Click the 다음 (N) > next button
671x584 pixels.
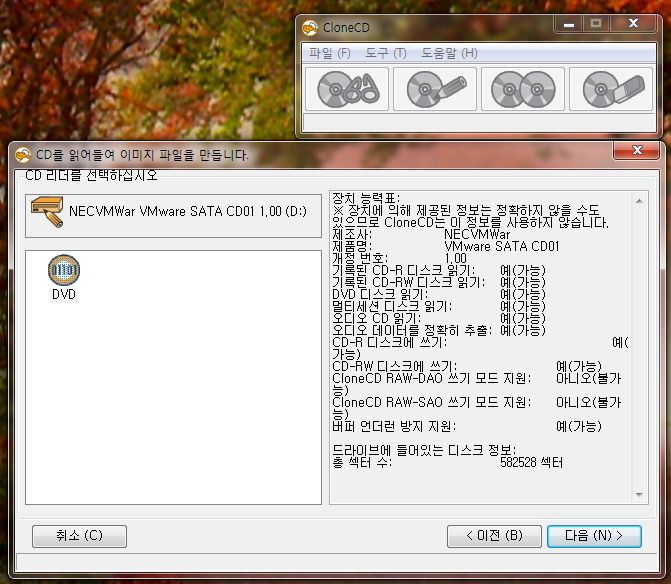point(594,536)
